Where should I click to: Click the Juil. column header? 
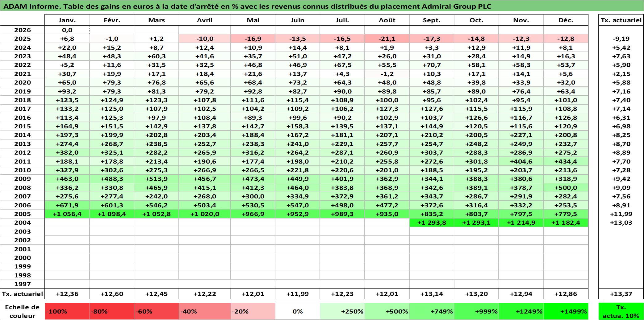click(342, 20)
